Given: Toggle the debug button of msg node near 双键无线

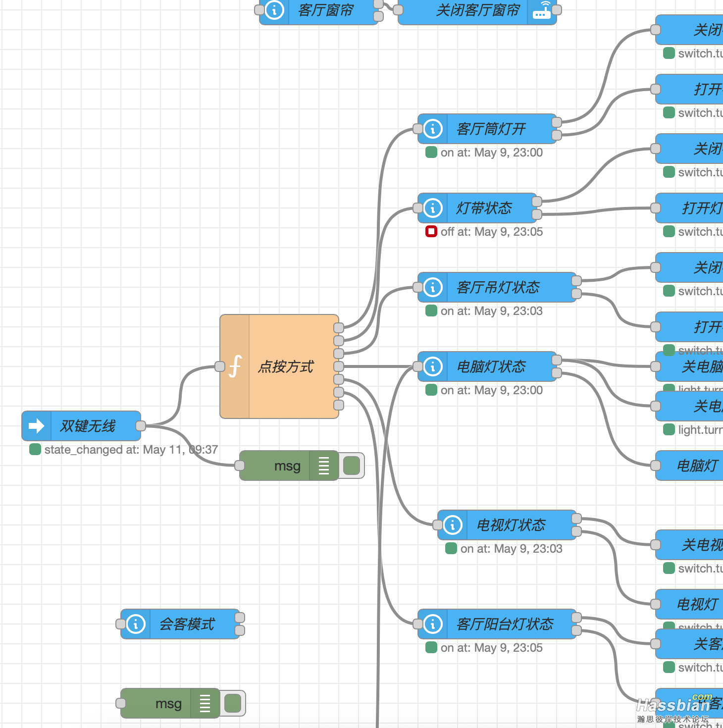Looking at the screenshot, I should tap(352, 466).
